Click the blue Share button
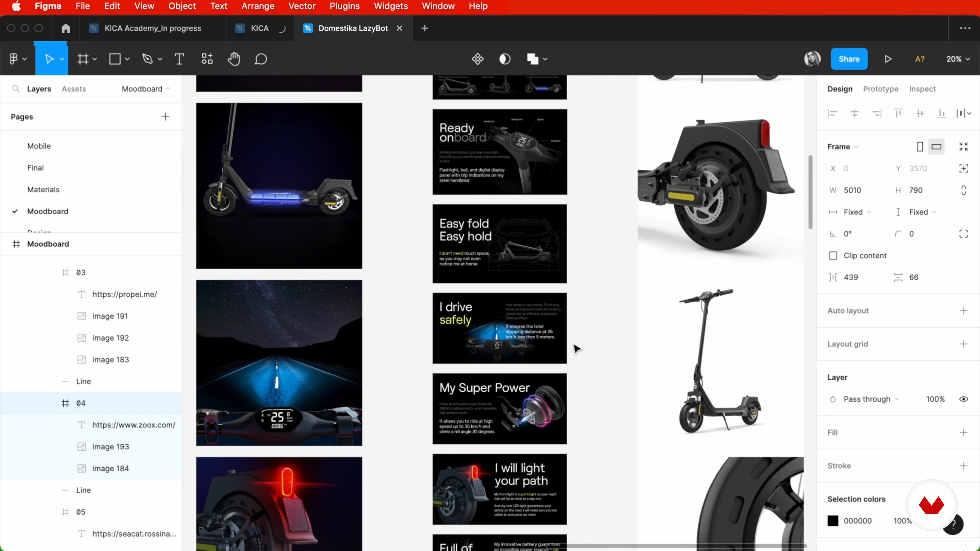Viewport: 980px width, 551px height. point(849,59)
